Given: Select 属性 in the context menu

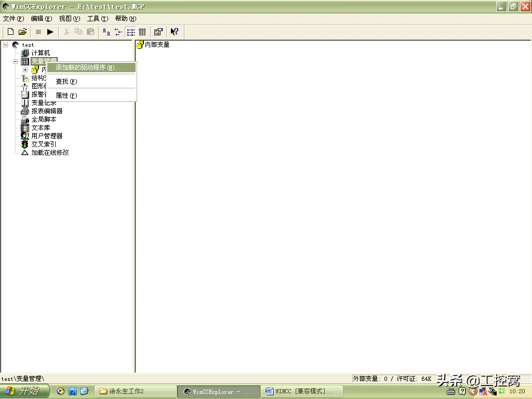Looking at the screenshot, I should pos(66,96).
